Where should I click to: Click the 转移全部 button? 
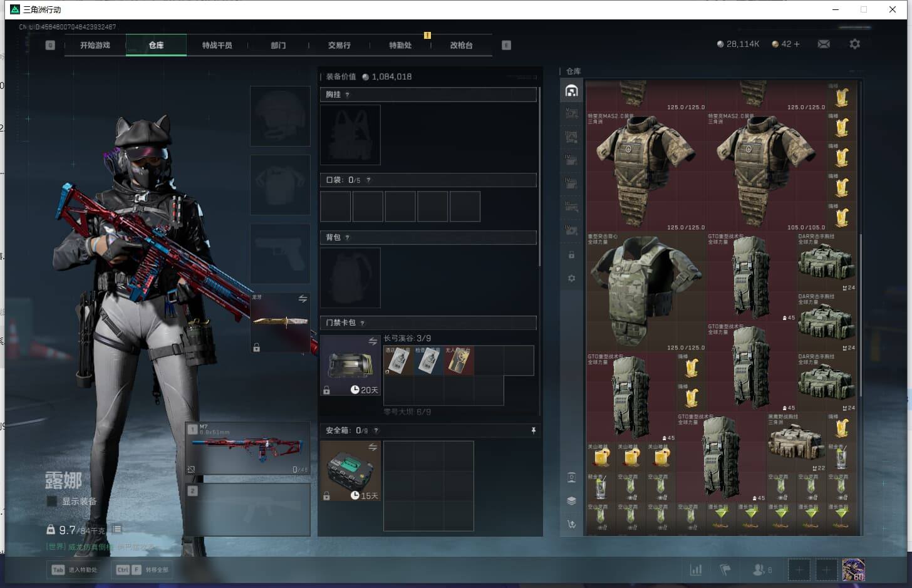(x=142, y=570)
